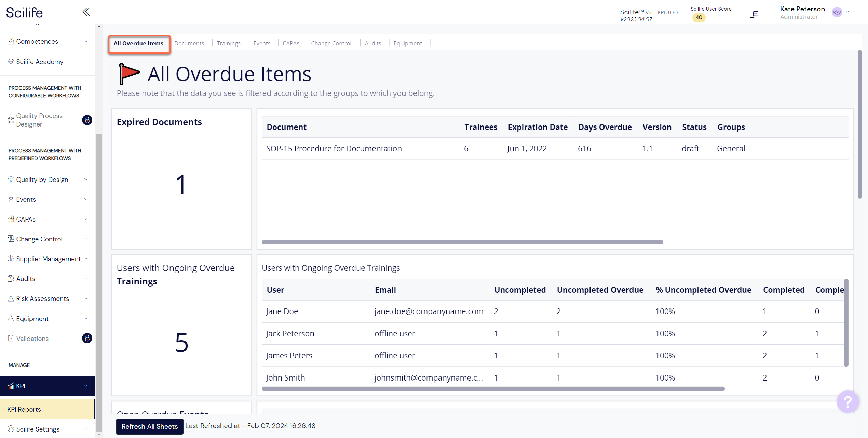Collapse the navigation sidebar
Screen dimensions: 868x438
[x=86, y=11]
